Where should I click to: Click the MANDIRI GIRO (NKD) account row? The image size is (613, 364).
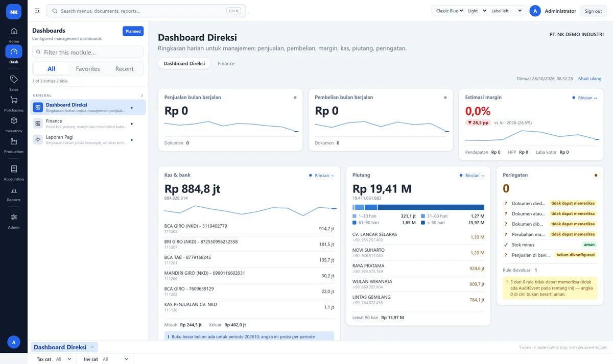[x=249, y=276]
